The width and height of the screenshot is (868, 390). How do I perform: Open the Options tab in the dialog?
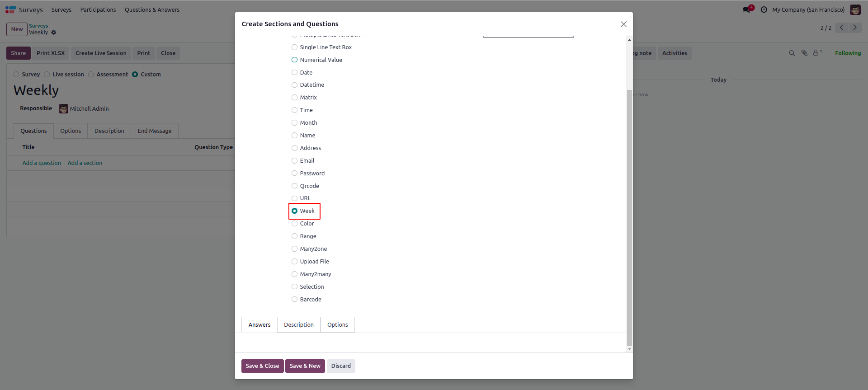click(x=337, y=324)
